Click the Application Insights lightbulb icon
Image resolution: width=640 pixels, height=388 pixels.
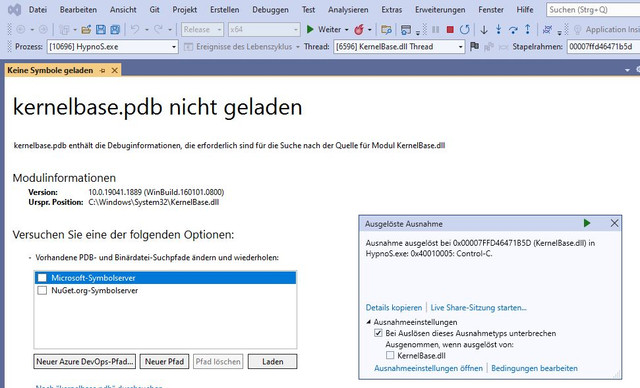(578, 29)
